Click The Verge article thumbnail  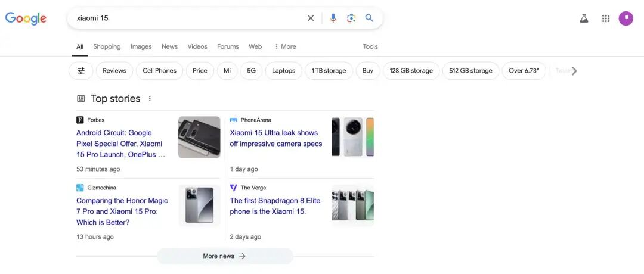coord(353,205)
